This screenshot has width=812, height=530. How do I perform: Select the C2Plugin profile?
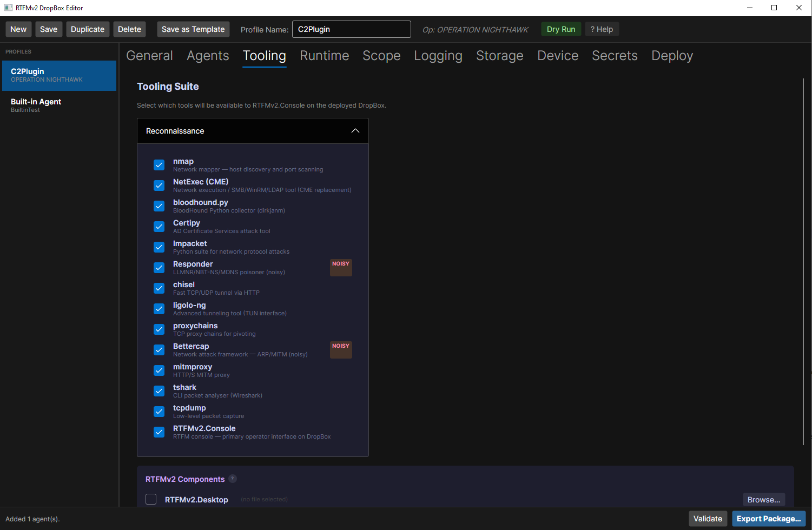[58, 75]
